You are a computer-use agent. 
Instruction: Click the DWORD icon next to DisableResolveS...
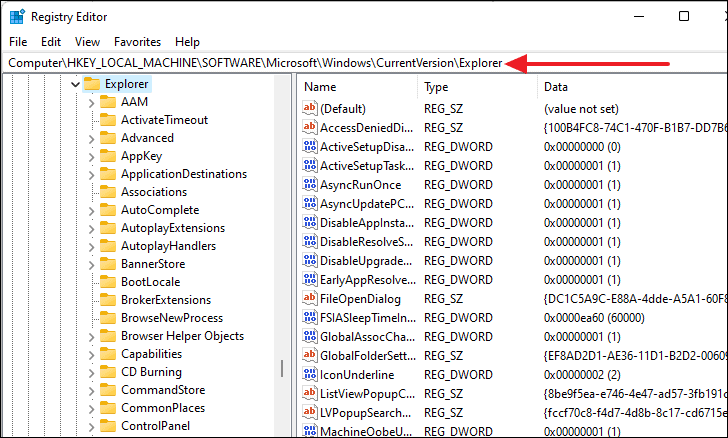click(x=310, y=242)
